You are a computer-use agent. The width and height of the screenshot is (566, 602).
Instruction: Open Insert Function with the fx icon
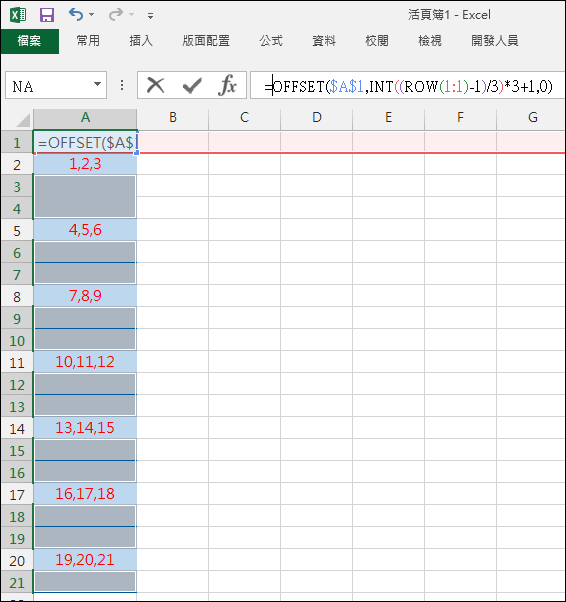[x=227, y=85]
